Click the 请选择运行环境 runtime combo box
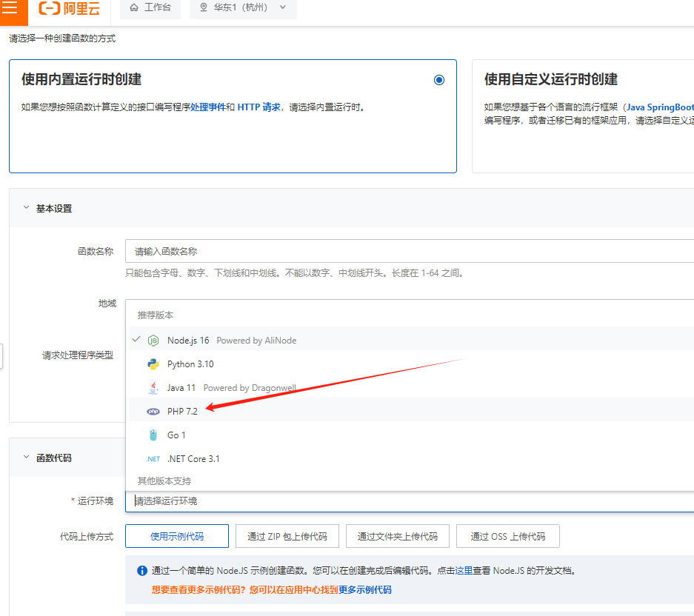Screen dimensions: 694x616 click(x=410, y=501)
